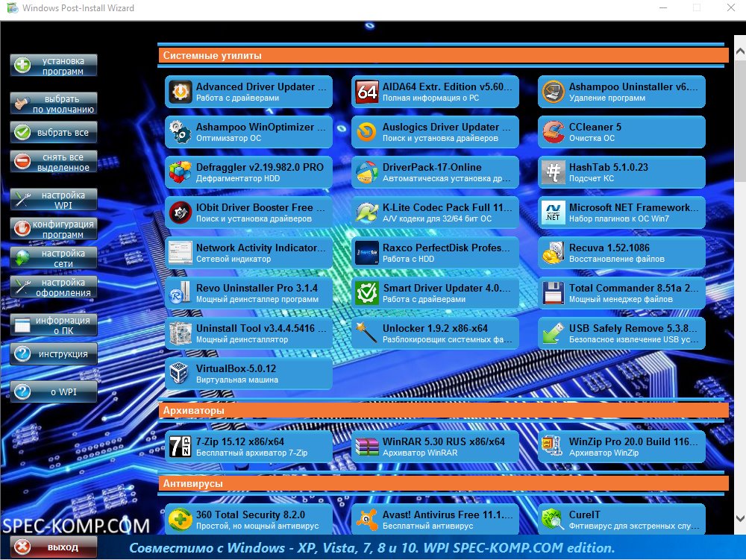This screenshot has height=560, width=746.
Task: Click the K-Lite Codec Pack icon
Action: tap(367, 213)
